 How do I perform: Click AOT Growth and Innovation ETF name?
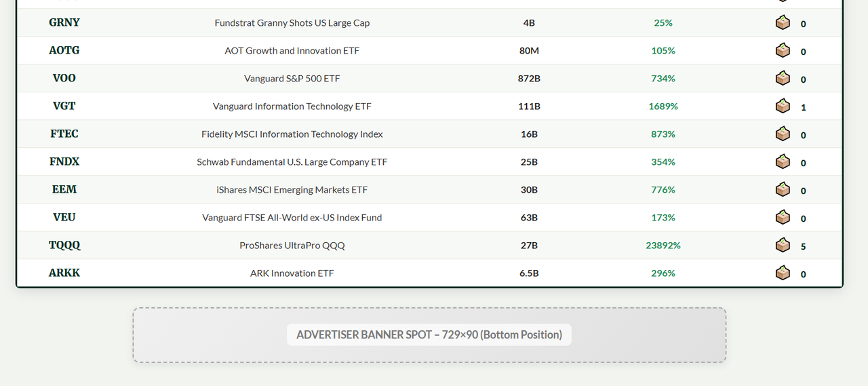[292, 50]
